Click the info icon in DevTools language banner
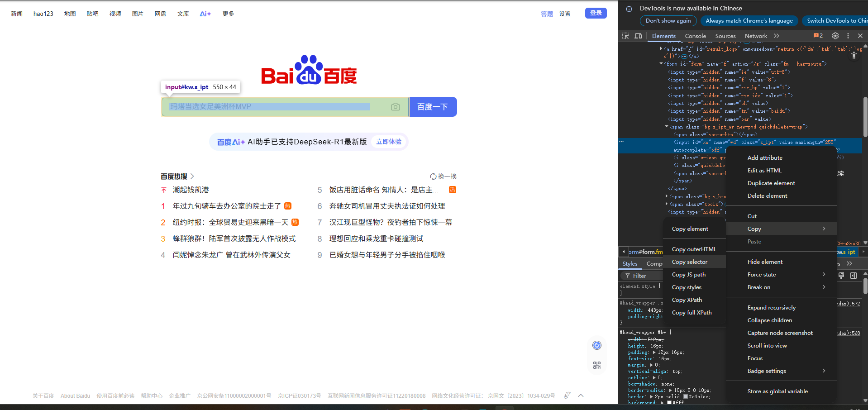The image size is (868, 410). tap(629, 9)
